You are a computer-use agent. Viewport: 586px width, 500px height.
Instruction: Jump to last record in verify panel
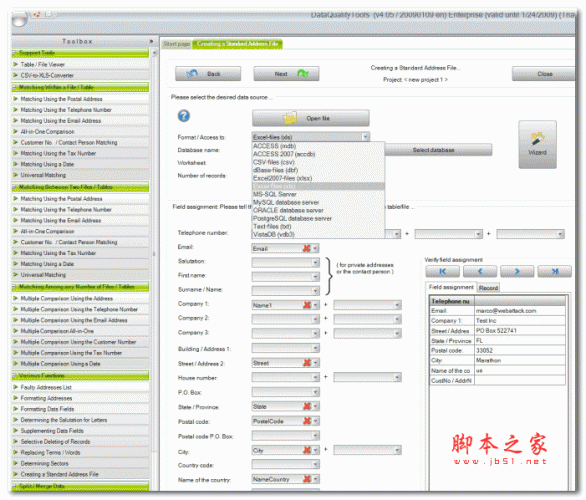coord(555,271)
